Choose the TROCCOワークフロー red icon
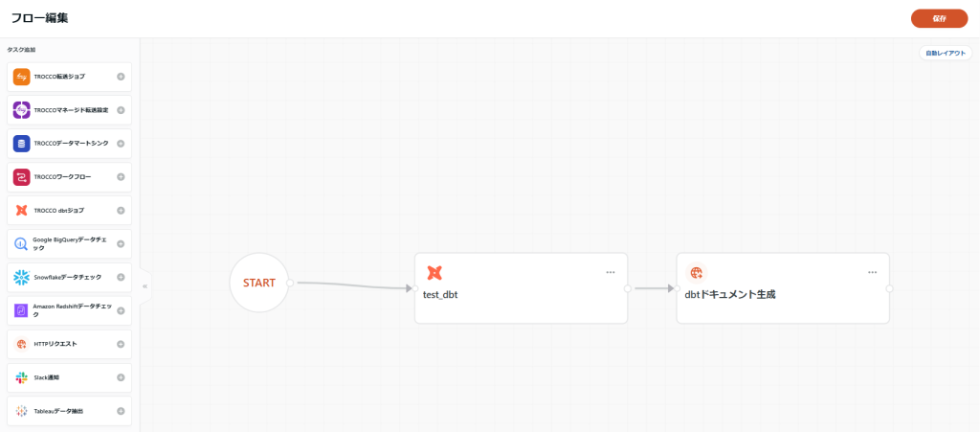 click(x=21, y=177)
